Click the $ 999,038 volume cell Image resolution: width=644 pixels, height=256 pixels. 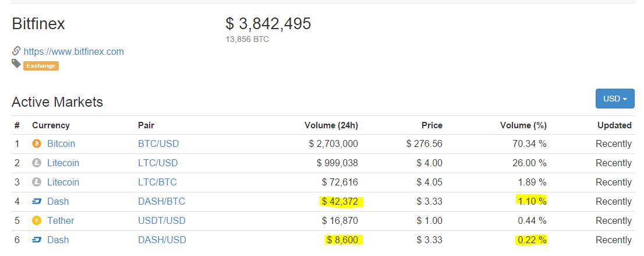coord(338,163)
